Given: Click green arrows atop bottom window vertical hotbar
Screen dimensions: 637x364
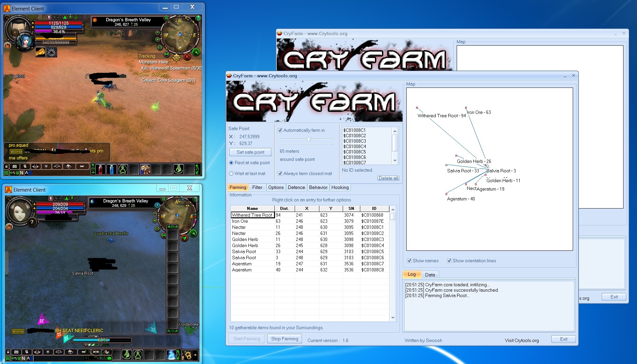Looking at the screenshot, I should click(173, 227).
